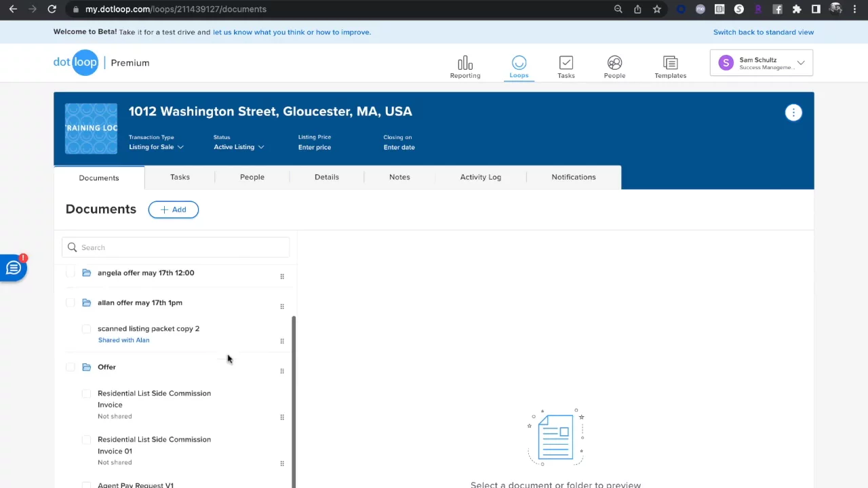Open the People icon in top navigation
868x488 pixels.
click(x=614, y=64)
